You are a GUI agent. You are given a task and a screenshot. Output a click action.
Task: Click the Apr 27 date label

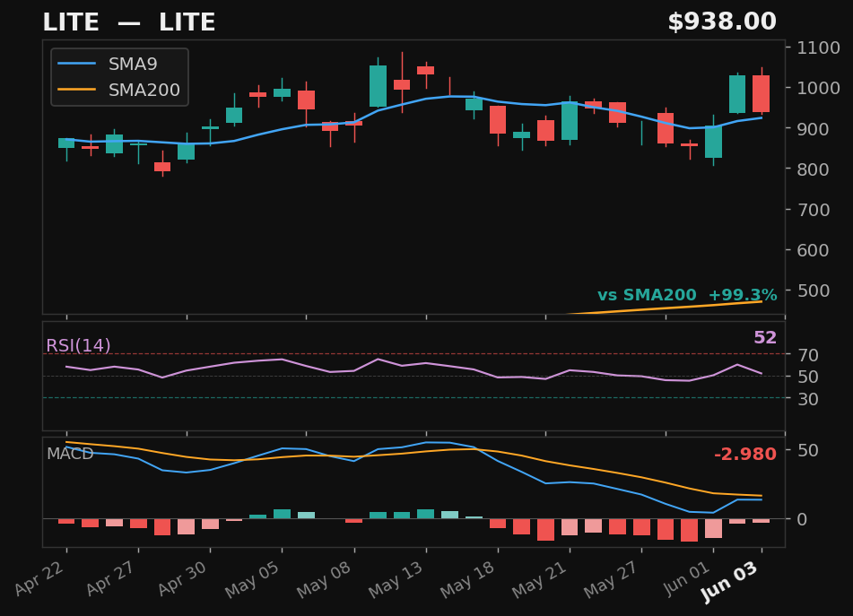(x=112, y=577)
